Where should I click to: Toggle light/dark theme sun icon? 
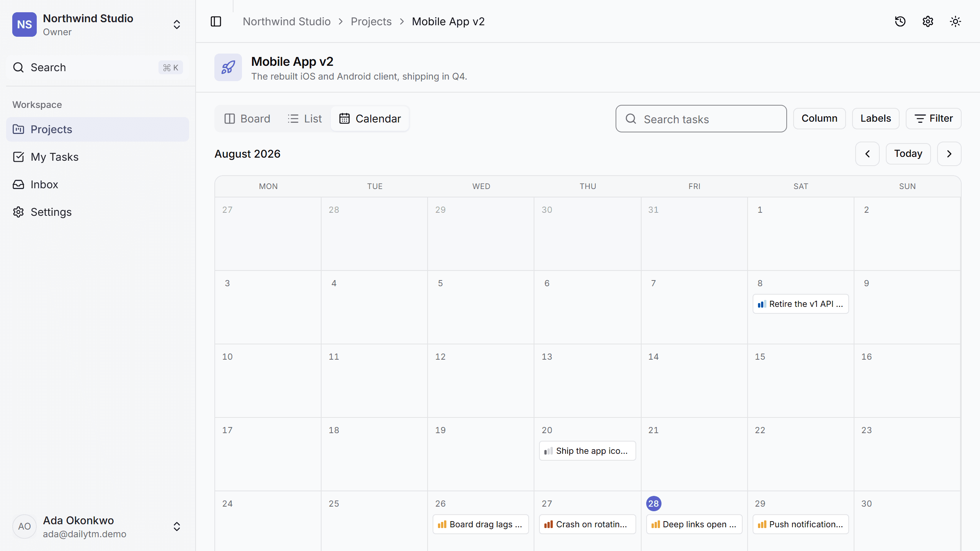pos(955,21)
